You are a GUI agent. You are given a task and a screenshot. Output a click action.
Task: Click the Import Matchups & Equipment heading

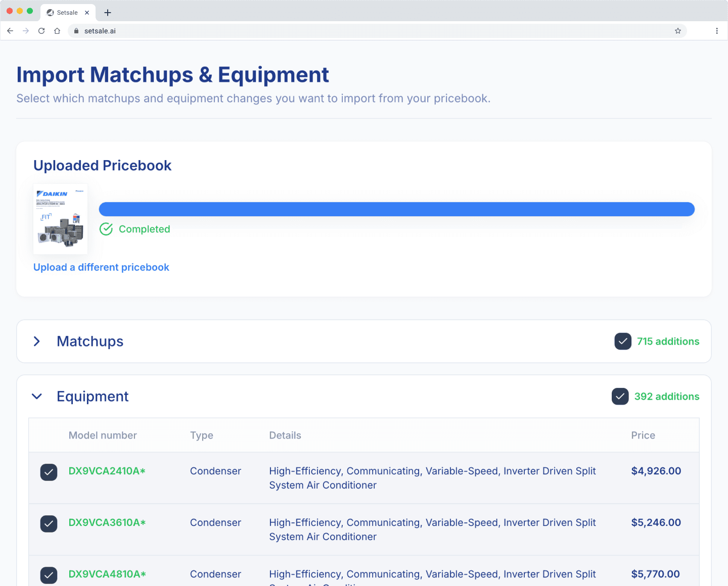pos(173,75)
